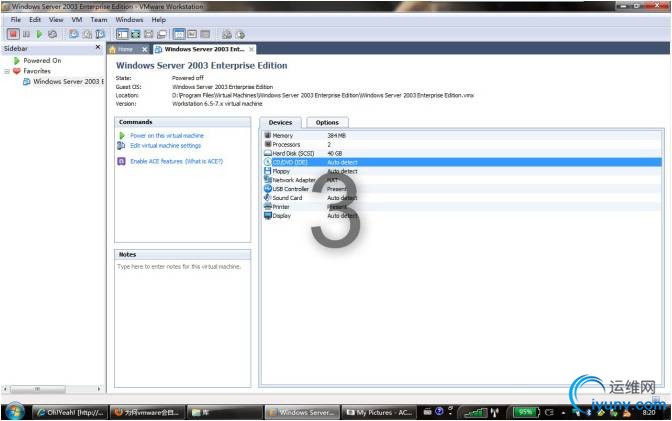Select the CD/DVD (IDE) device row
This screenshot has width=672, height=421.
[462, 162]
